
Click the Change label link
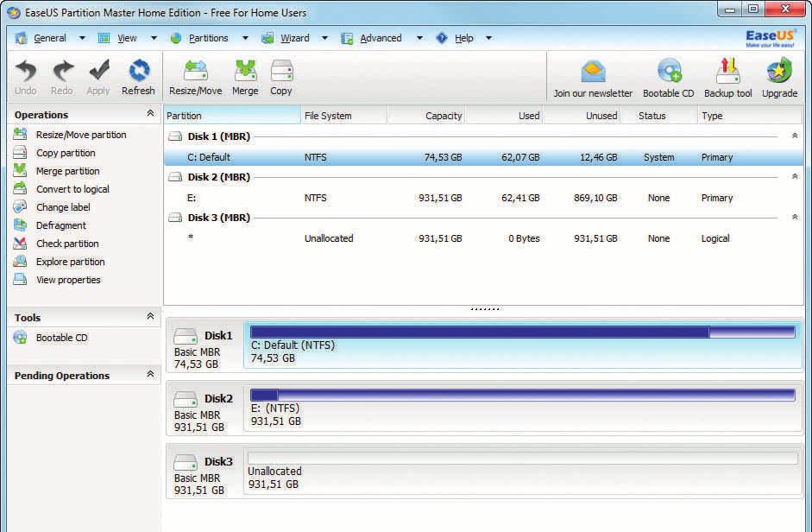[x=63, y=207]
